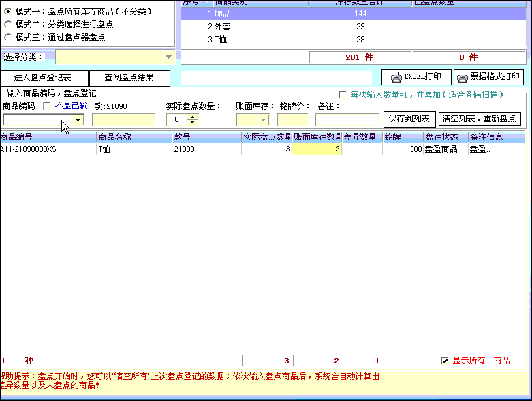
Task: Sort by 商品名称 column header
Action: tap(134, 137)
